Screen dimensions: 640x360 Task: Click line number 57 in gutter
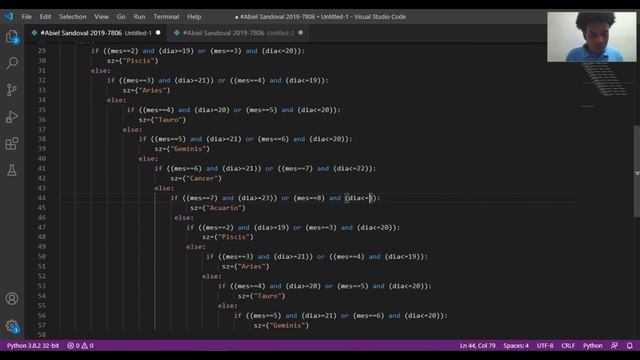click(x=42, y=325)
